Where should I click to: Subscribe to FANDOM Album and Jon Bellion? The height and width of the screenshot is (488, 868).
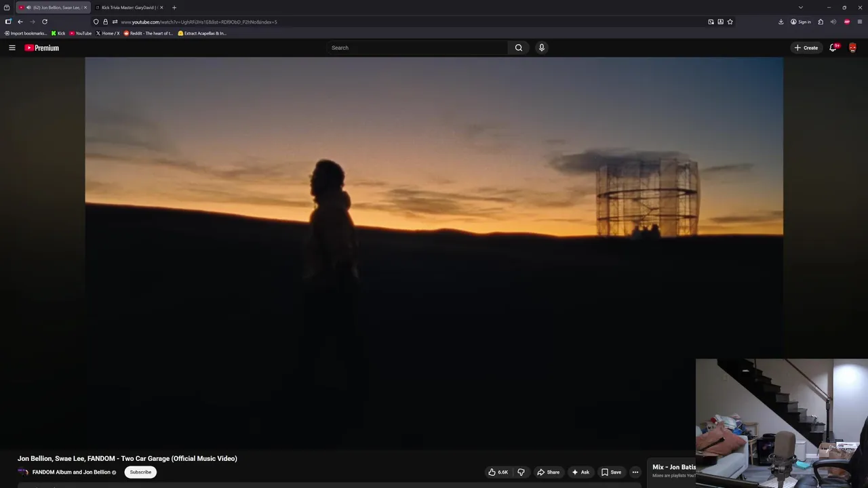140,472
